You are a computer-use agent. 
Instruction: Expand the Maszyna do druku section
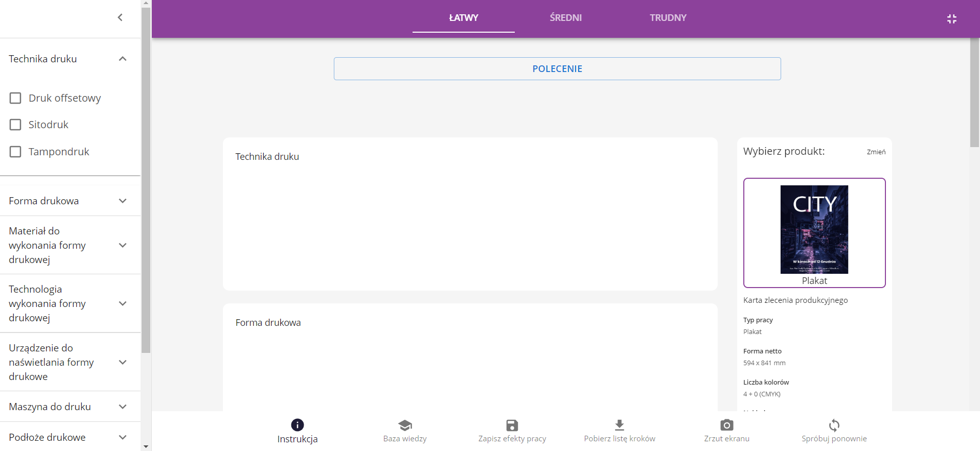(123, 407)
